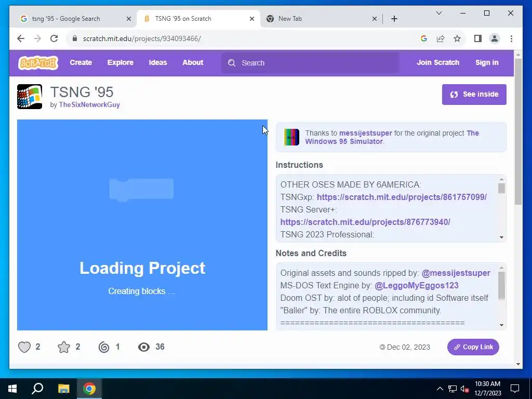Open @LeggoMyEggos123 credit link
532x399 pixels.
pos(416,286)
